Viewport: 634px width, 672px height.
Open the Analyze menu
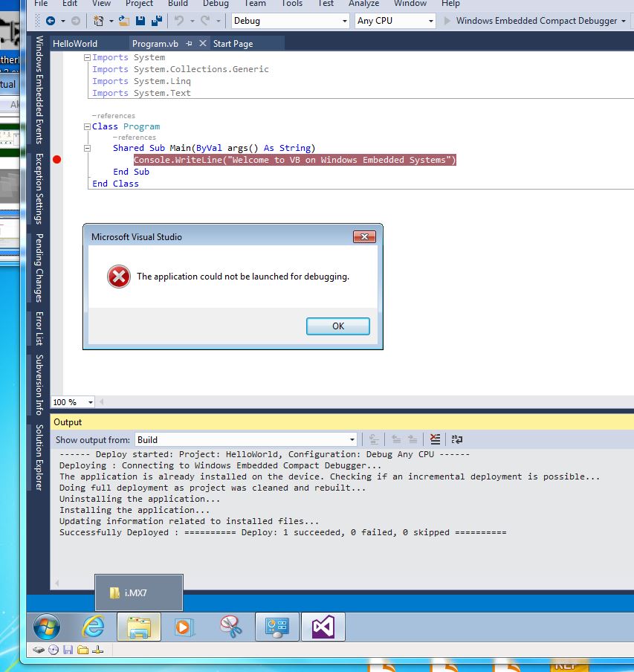coord(363,4)
